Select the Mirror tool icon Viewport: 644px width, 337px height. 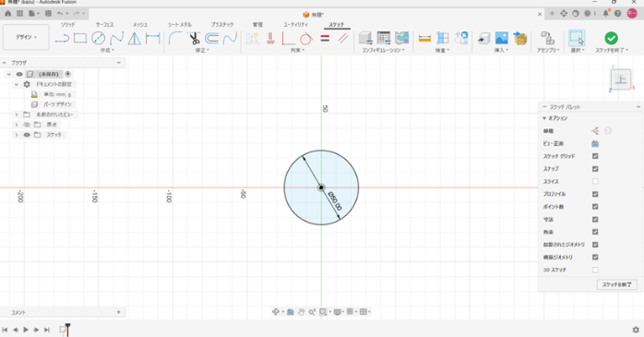(x=135, y=39)
